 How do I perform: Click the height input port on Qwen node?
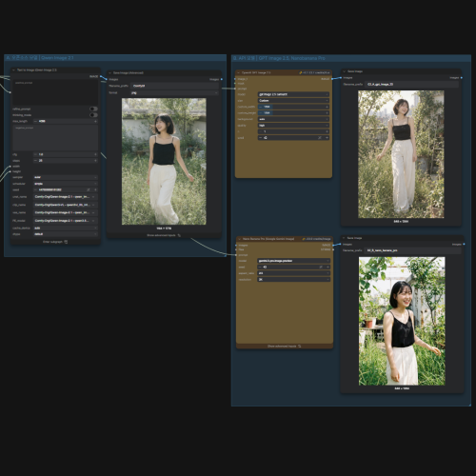tap(10, 171)
